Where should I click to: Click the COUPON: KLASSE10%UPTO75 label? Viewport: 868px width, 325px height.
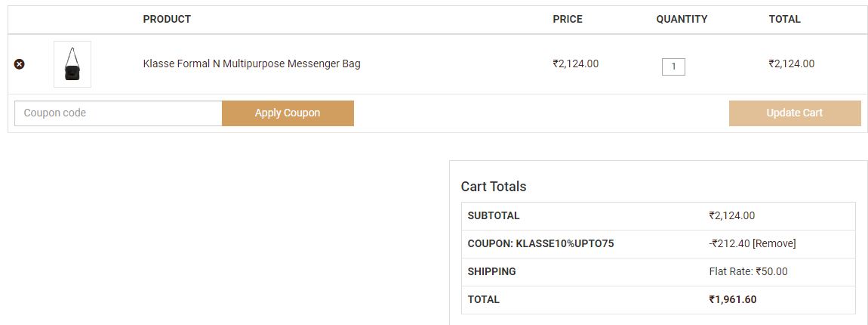540,243
